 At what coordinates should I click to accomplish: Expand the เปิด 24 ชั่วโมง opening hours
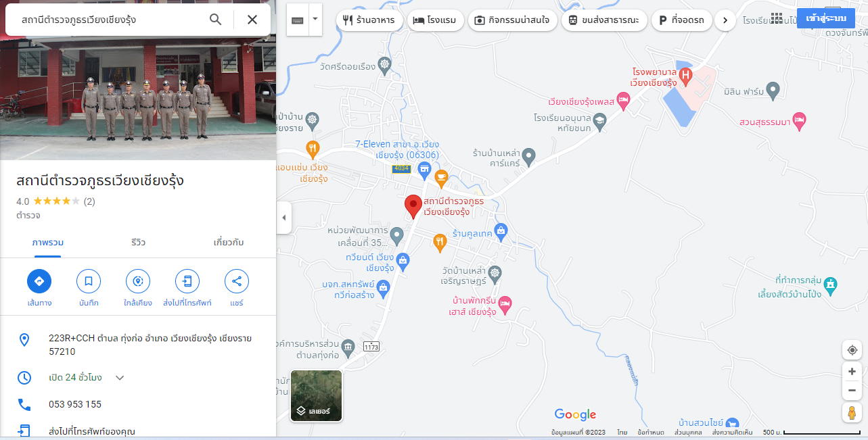click(120, 378)
